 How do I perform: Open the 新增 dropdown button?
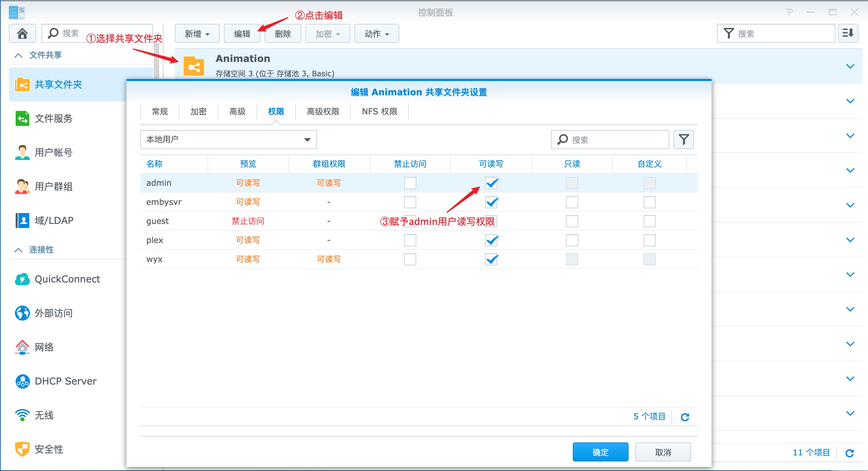(x=197, y=34)
